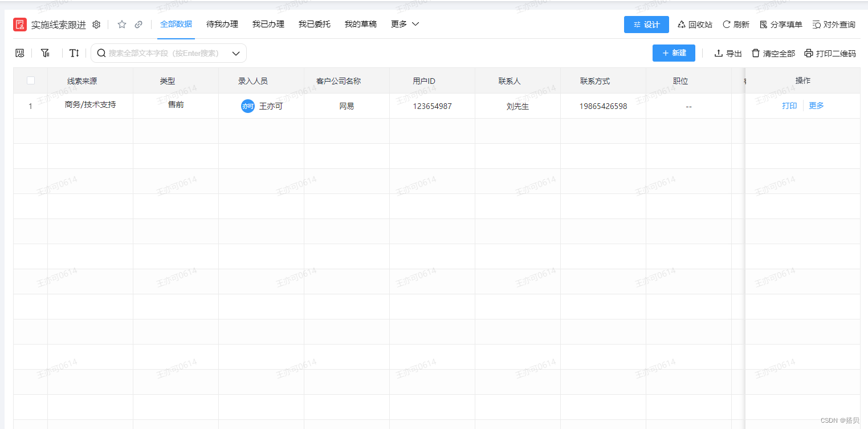Click the 商务/技术支持 cell
This screenshot has height=429, width=868.
point(91,105)
